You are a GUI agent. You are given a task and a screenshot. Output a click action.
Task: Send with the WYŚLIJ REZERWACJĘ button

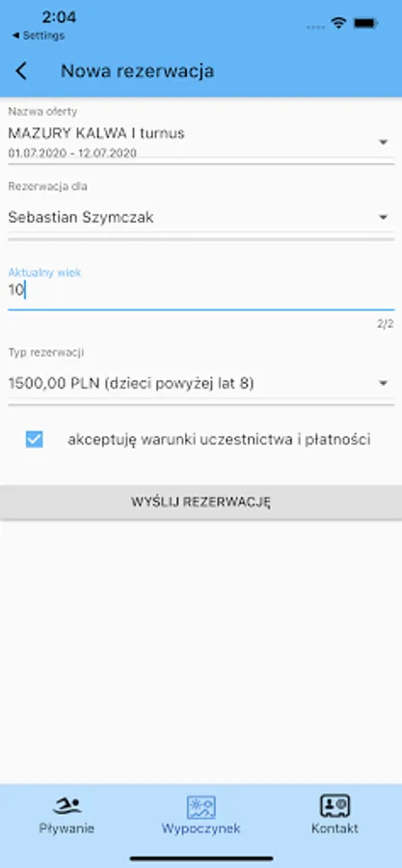click(x=201, y=502)
